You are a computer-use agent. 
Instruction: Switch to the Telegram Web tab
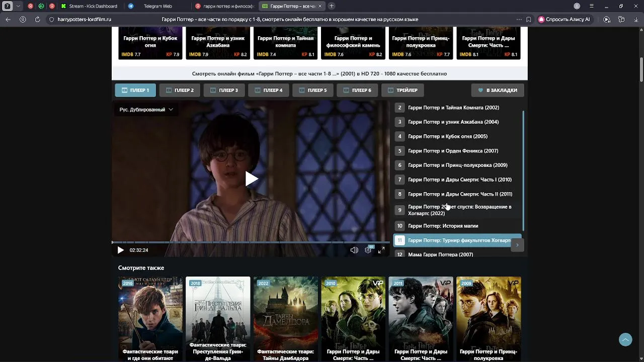coord(157,6)
